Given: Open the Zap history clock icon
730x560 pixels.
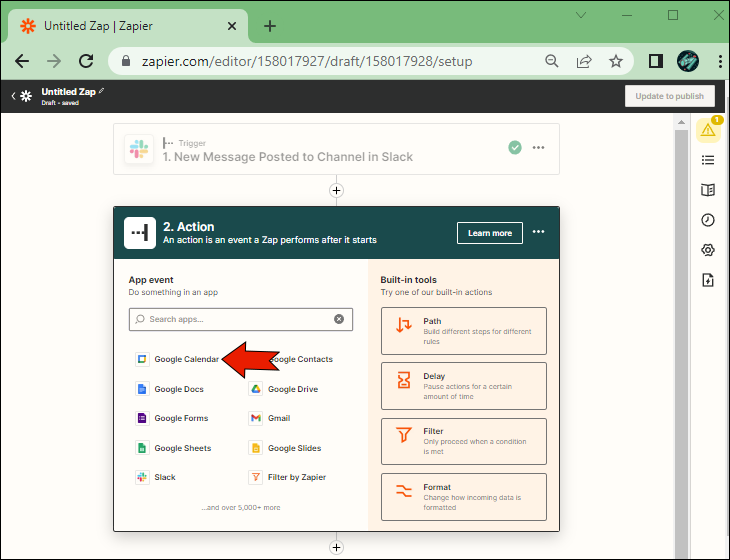Looking at the screenshot, I should [708, 220].
